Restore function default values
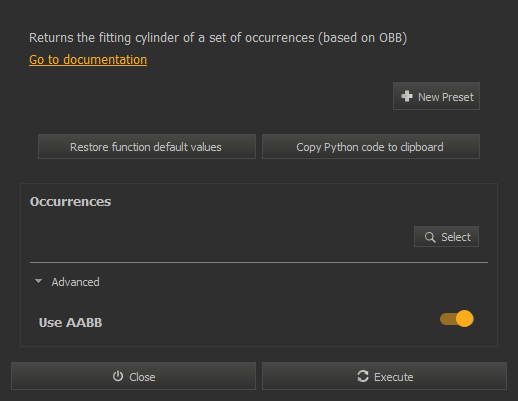Viewport: 518px width, 401px height. point(147,147)
